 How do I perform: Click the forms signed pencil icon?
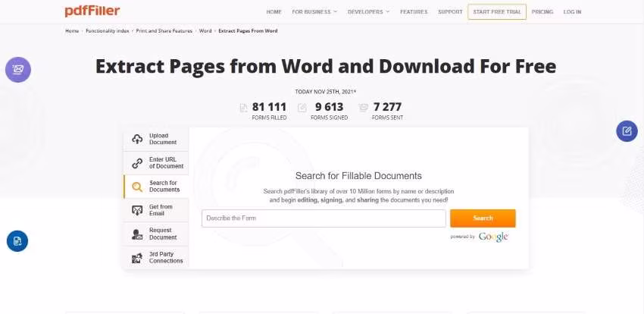[302, 108]
